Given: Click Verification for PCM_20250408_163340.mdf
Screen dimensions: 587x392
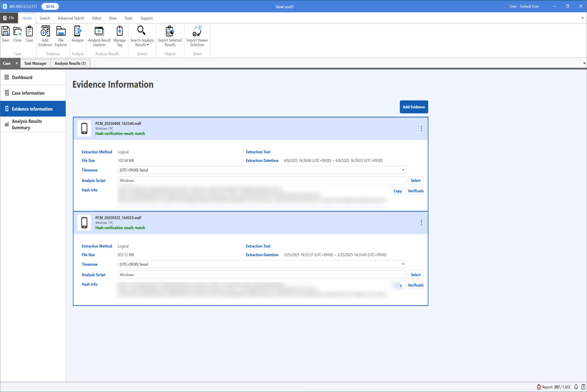Looking at the screenshot, I should click(x=416, y=191).
